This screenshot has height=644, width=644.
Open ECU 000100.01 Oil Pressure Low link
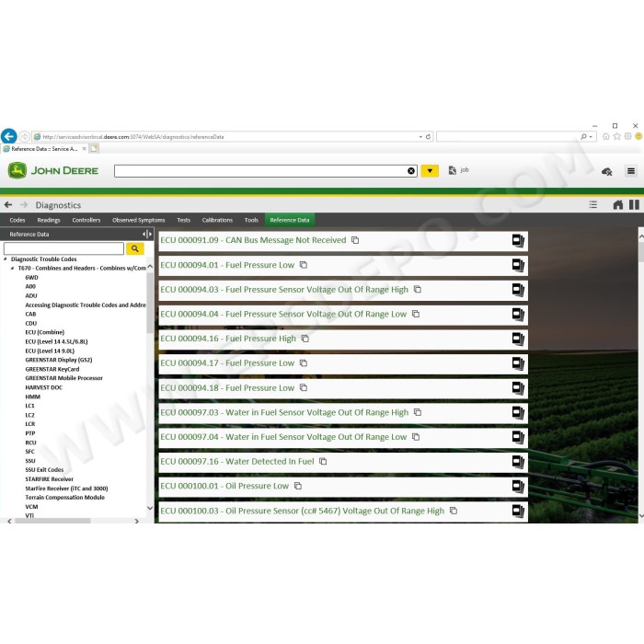click(224, 487)
